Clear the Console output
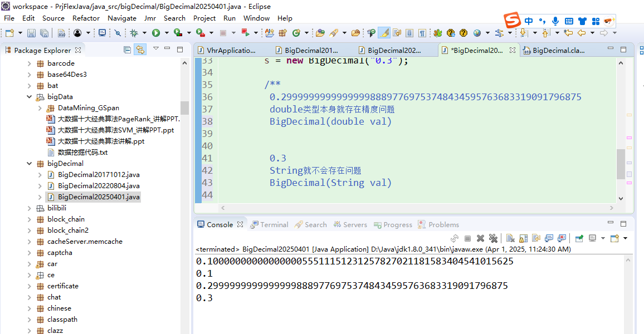Screen dimensions: 644x334 (510, 238)
